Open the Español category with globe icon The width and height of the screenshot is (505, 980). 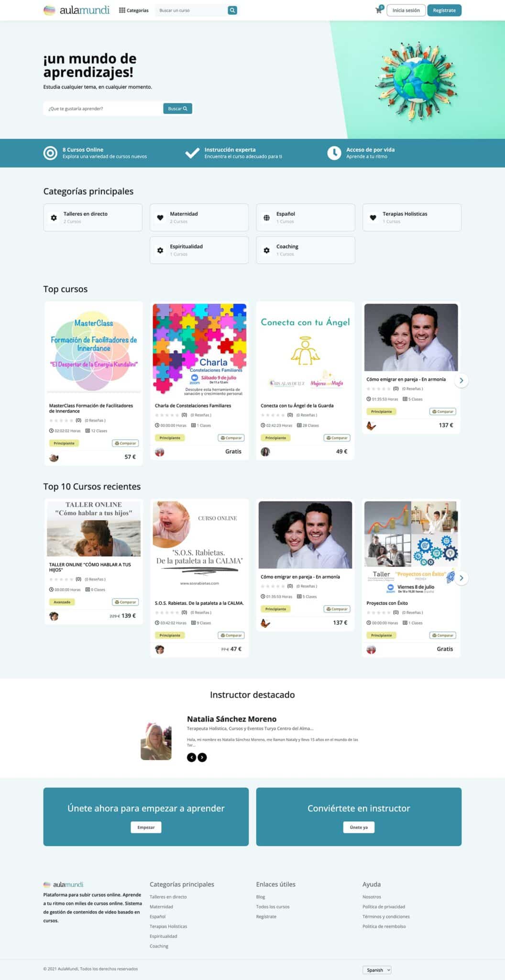coord(306,217)
